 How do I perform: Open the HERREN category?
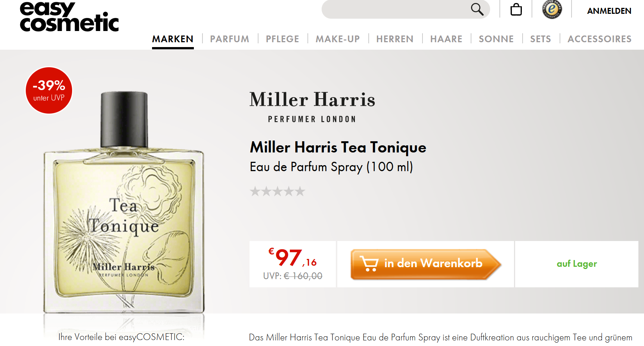[x=395, y=39]
